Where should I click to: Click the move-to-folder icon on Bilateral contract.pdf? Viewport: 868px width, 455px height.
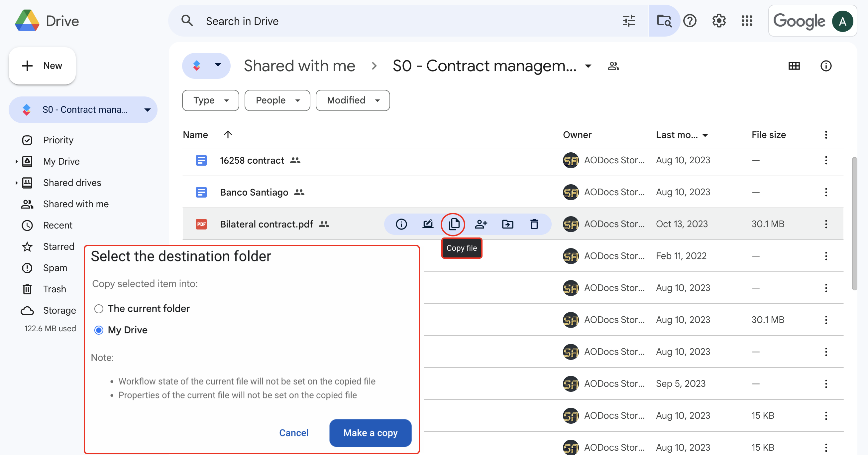[507, 224]
